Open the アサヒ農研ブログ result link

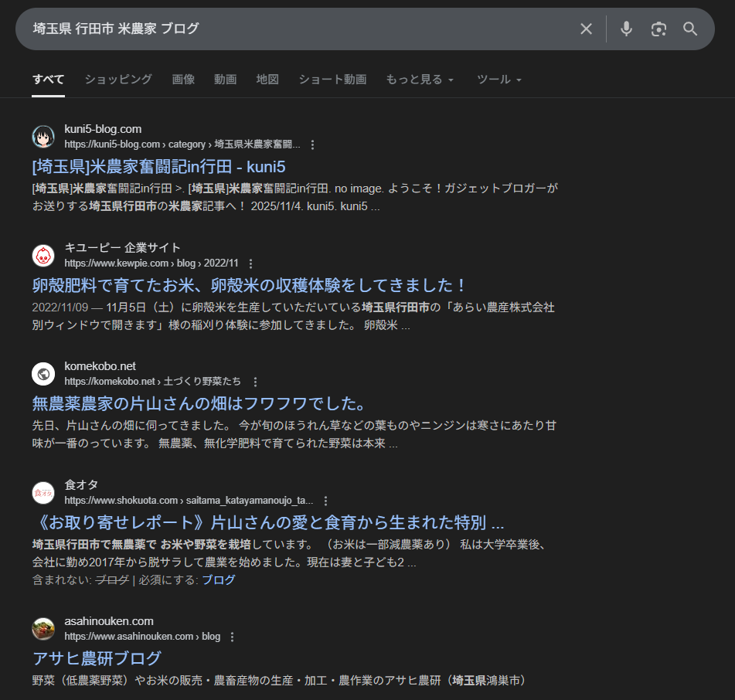coord(97,658)
